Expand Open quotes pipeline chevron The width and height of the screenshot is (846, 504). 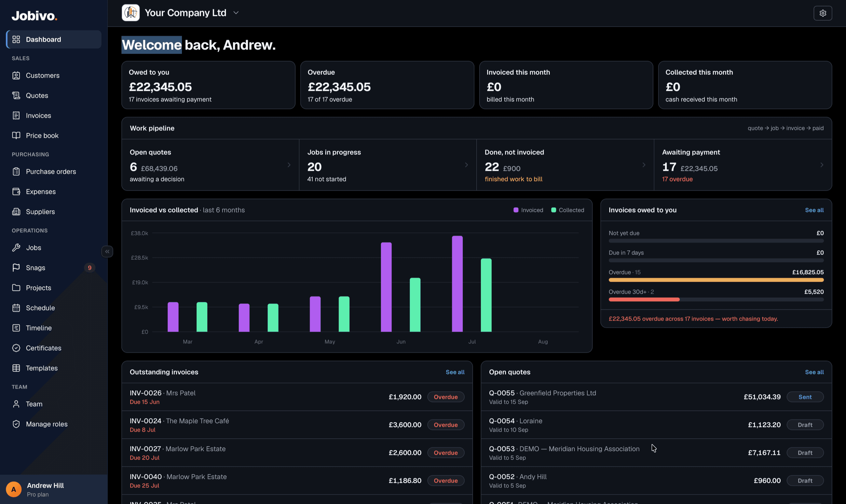pos(289,165)
